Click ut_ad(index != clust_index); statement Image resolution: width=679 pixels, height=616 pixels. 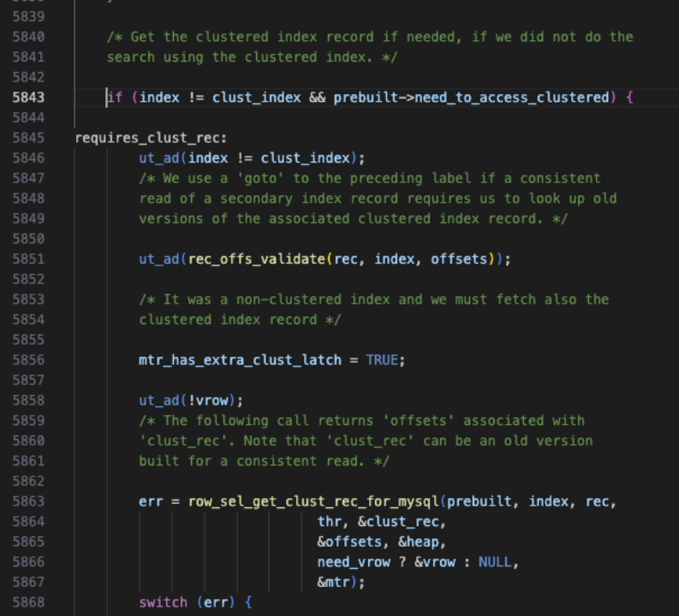click(252, 158)
